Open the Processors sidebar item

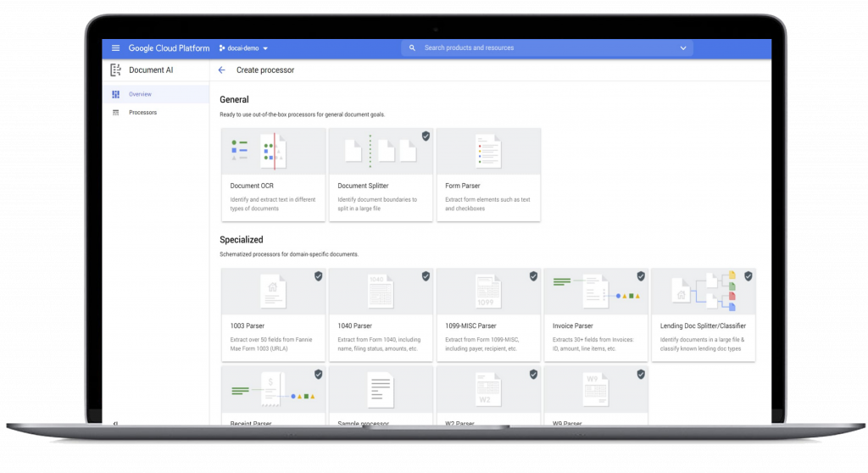156,113
